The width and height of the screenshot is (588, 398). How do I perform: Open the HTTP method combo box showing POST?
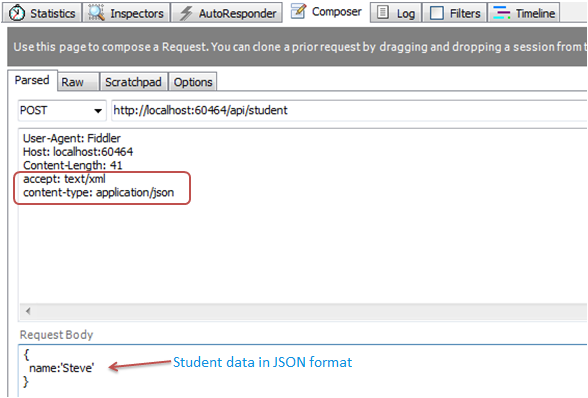[x=62, y=110]
